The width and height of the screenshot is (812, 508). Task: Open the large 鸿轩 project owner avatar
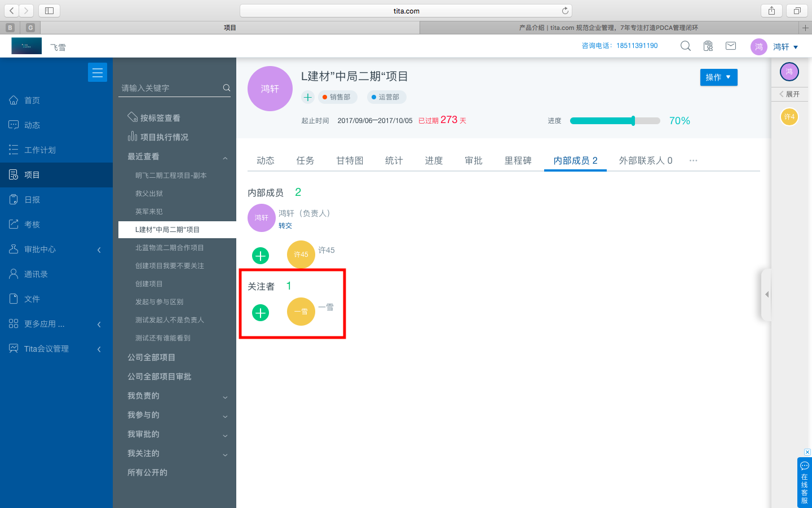point(270,89)
